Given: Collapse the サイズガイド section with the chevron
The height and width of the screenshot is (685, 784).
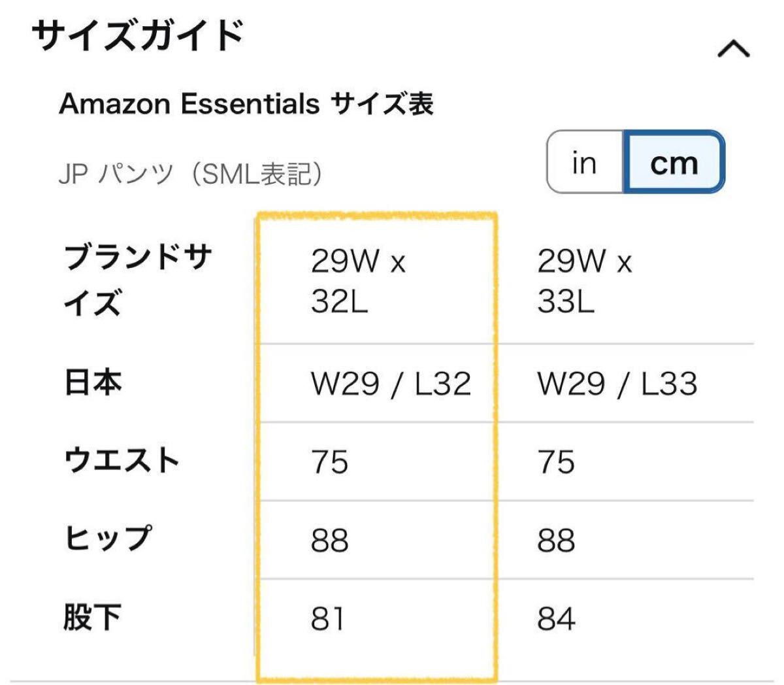Looking at the screenshot, I should tap(733, 49).
